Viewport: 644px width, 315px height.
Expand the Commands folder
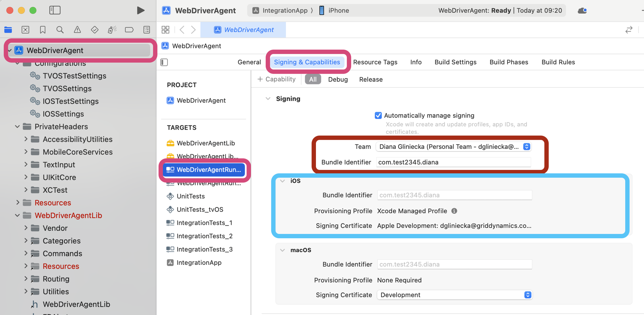coord(26,253)
